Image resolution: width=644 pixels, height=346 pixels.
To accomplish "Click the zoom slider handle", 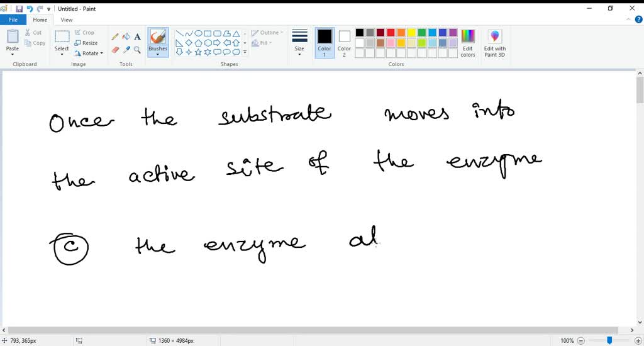I will click(609, 340).
